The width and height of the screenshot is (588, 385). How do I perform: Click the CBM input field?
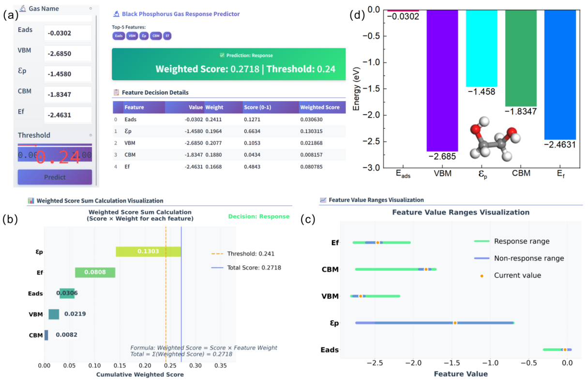(67, 95)
